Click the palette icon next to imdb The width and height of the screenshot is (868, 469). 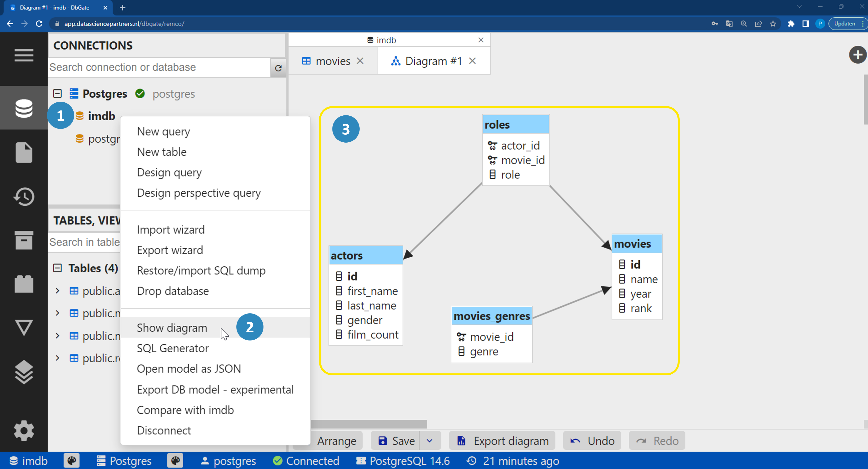tap(71, 461)
